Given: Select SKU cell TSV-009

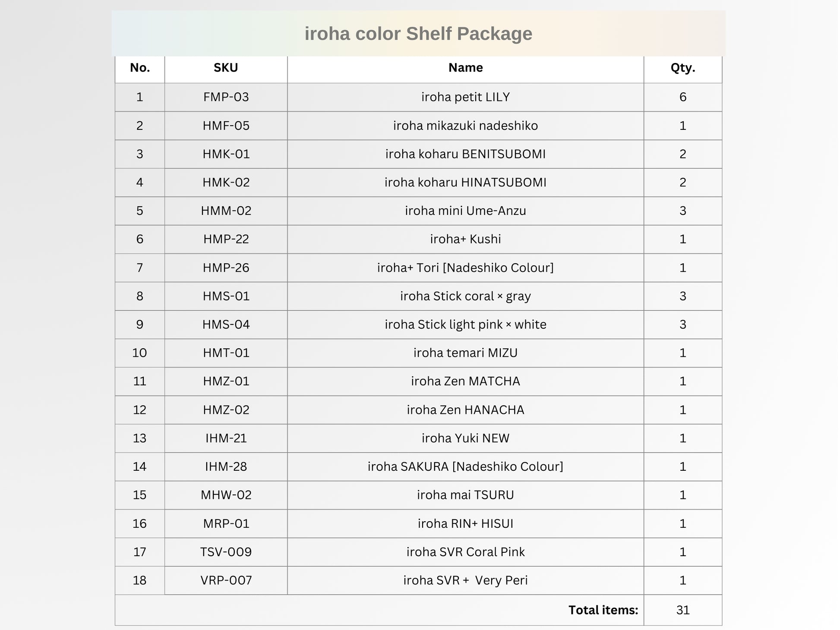Looking at the screenshot, I should 226,552.
